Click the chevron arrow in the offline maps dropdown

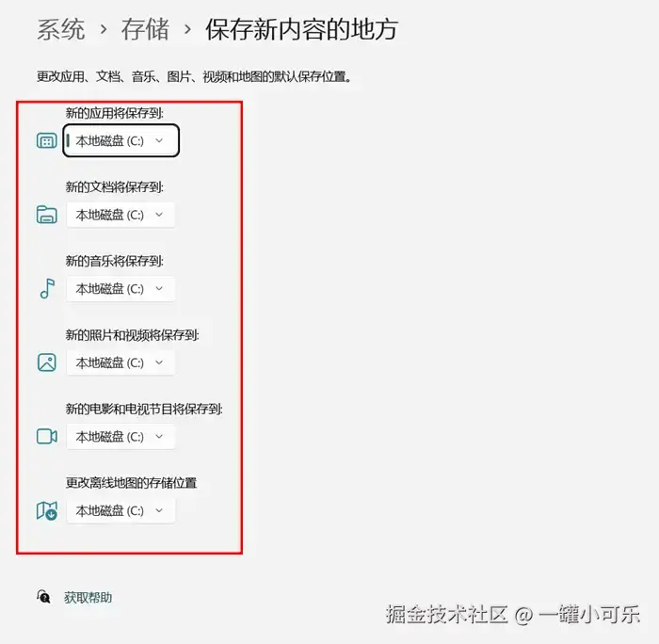(x=159, y=510)
